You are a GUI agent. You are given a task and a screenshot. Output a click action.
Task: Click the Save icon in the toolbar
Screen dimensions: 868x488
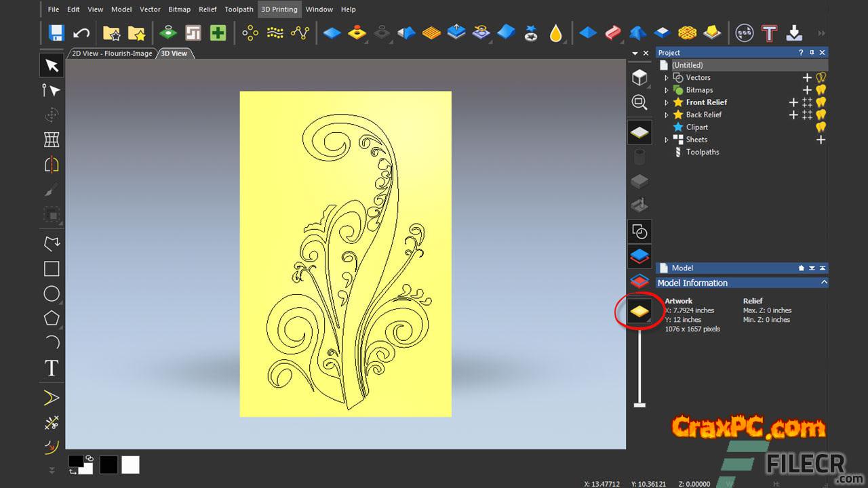coord(56,33)
